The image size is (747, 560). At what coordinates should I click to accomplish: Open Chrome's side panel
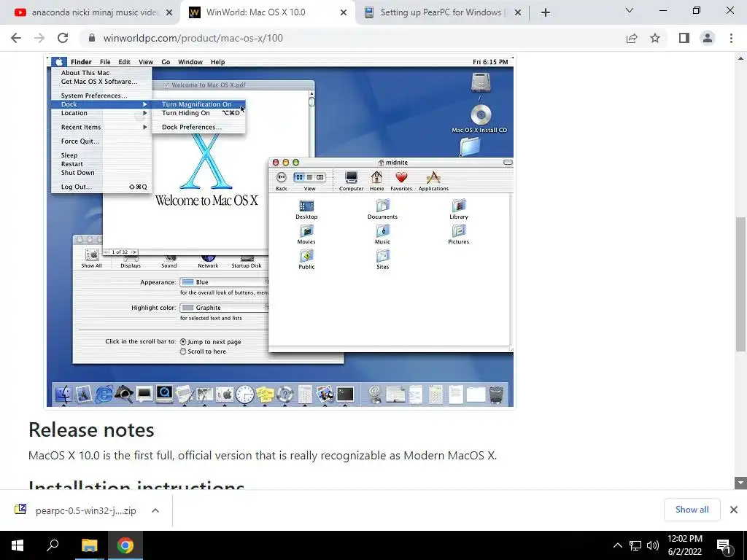(684, 38)
